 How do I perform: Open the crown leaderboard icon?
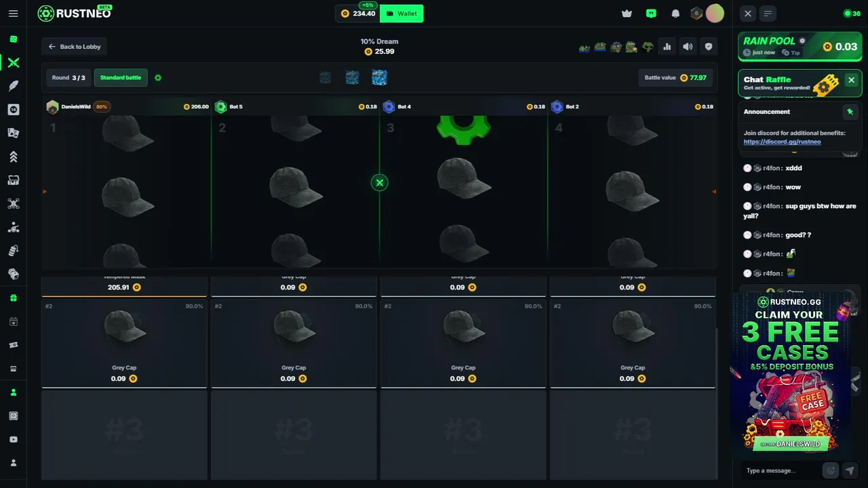click(627, 14)
